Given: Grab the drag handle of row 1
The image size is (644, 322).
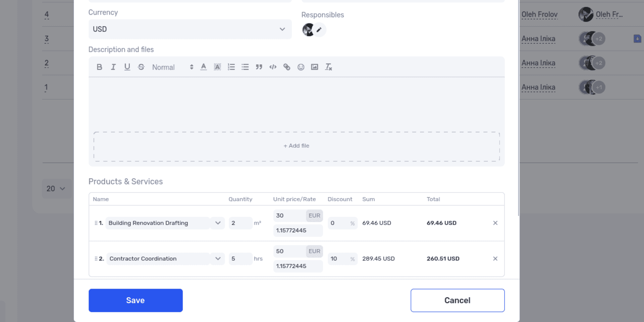Looking at the screenshot, I should coord(96,223).
